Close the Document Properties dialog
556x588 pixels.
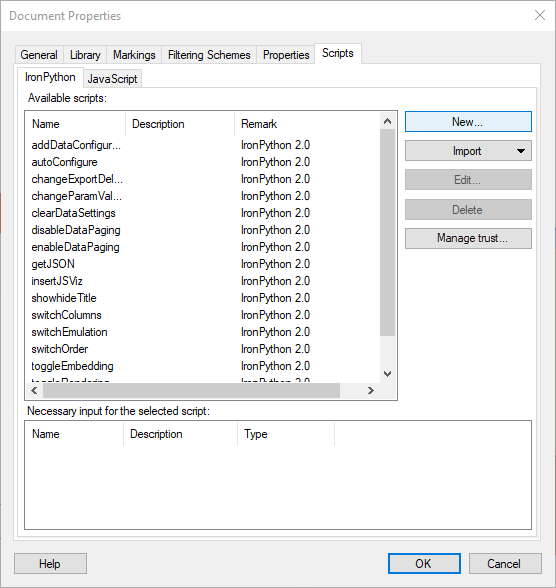pyautogui.click(x=540, y=15)
